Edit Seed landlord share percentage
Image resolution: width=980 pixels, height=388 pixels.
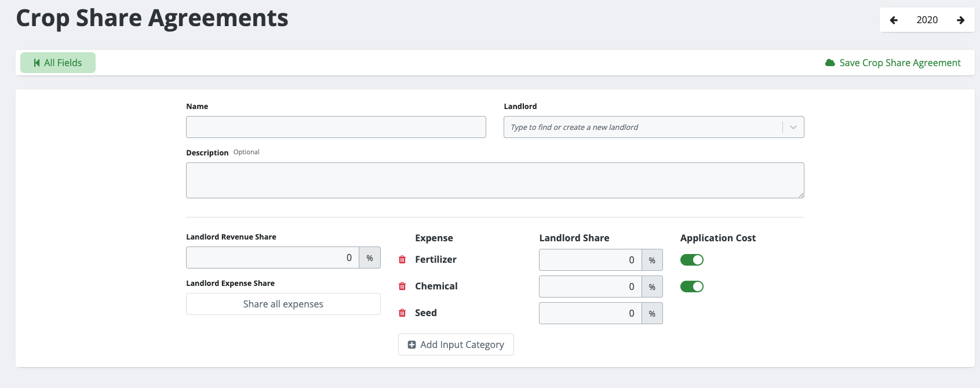(590, 313)
